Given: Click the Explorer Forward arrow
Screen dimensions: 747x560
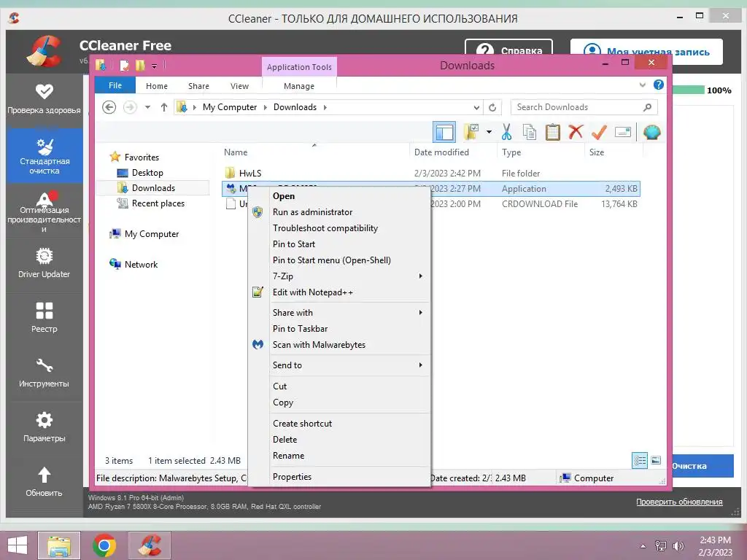Looking at the screenshot, I should tap(130, 107).
